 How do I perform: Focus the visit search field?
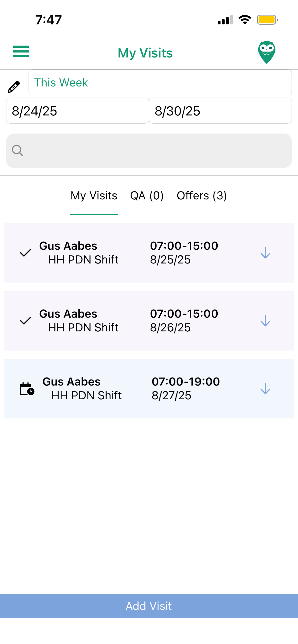pyautogui.click(x=149, y=150)
